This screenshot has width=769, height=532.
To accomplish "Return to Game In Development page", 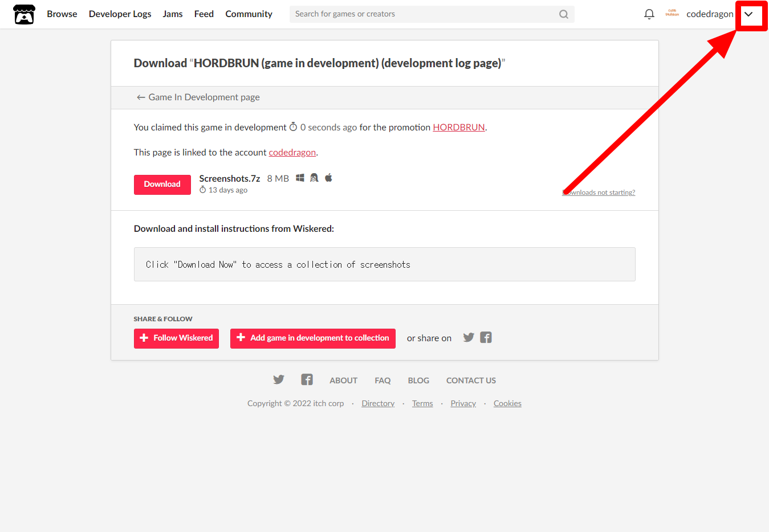I will [198, 97].
